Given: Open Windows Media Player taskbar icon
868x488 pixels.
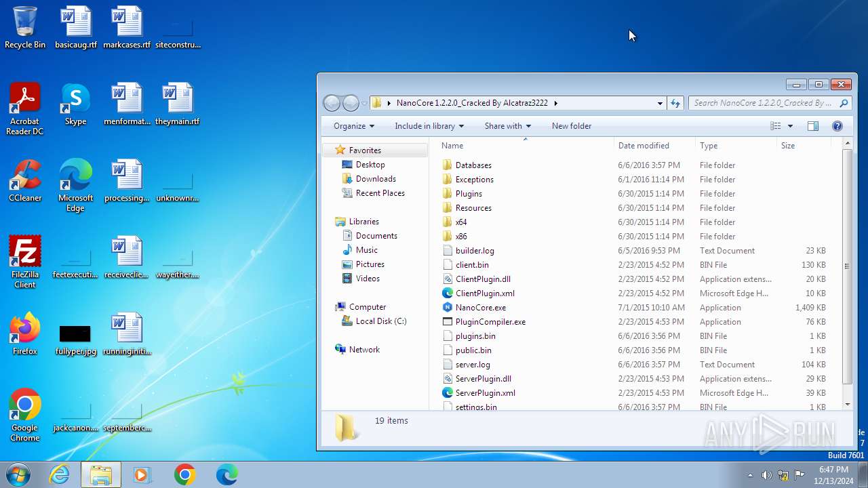Looking at the screenshot, I should [x=142, y=474].
